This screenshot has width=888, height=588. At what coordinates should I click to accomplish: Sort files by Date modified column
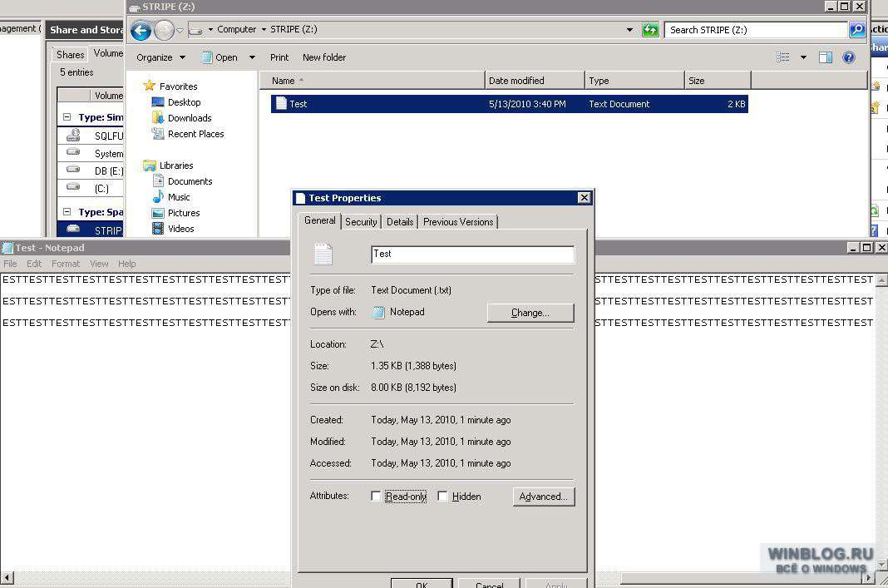tap(535, 81)
